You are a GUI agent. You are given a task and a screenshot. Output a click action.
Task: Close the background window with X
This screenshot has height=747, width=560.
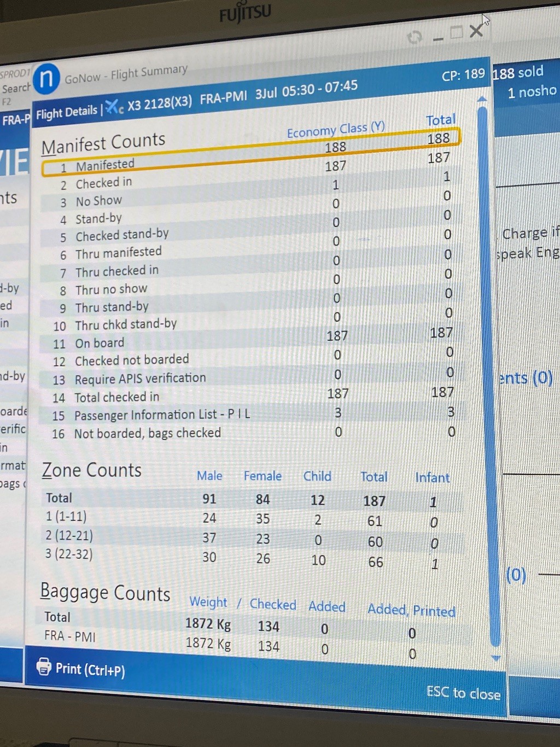pos(476,31)
